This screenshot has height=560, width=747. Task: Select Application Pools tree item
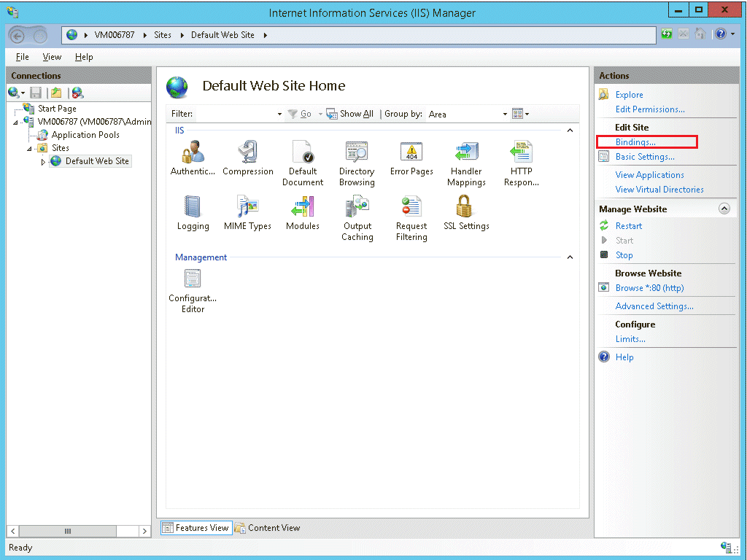85,135
